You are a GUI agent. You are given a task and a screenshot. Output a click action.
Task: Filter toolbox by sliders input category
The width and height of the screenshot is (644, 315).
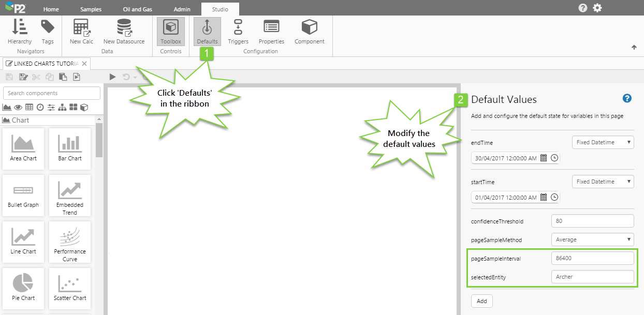(x=51, y=108)
